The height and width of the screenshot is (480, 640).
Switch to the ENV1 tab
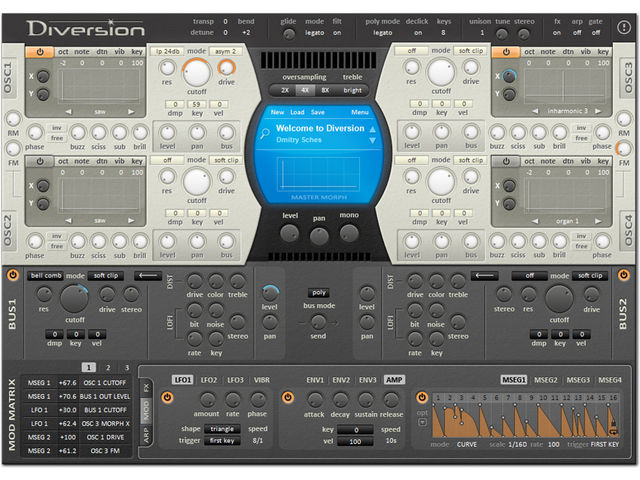click(x=315, y=380)
